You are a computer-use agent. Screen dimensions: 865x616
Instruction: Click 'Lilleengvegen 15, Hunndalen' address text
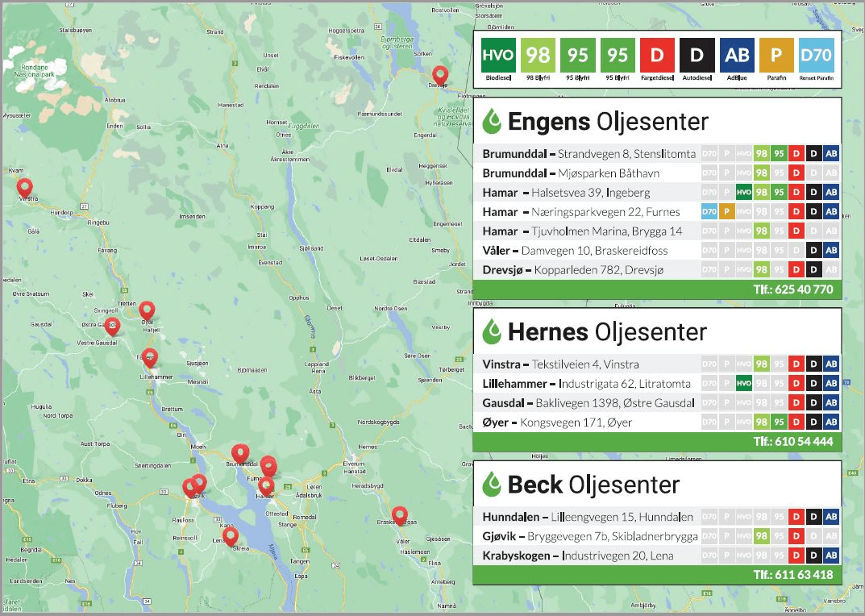(x=622, y=517)
